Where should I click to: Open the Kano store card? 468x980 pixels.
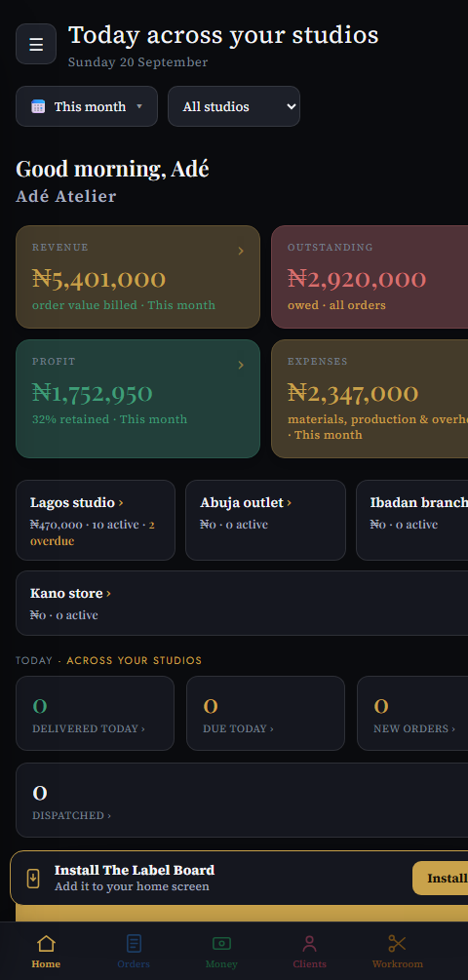[x=242, y=604]
